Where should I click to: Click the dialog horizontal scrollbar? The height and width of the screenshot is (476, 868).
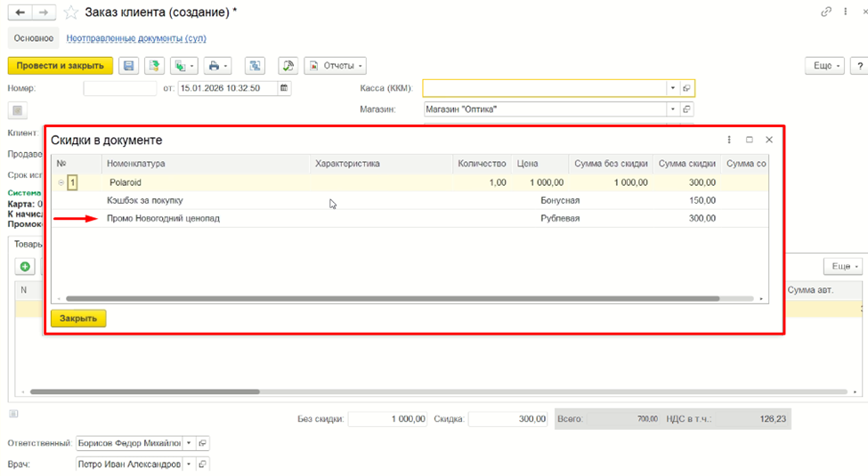393,299
